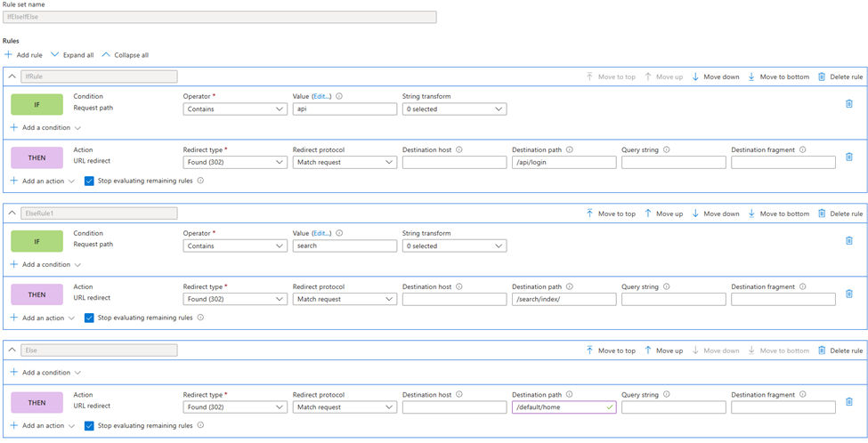
Task: Toggle 'Stop evaluating remaining rules' in ElseRule1
Action: tap(89, 318)
